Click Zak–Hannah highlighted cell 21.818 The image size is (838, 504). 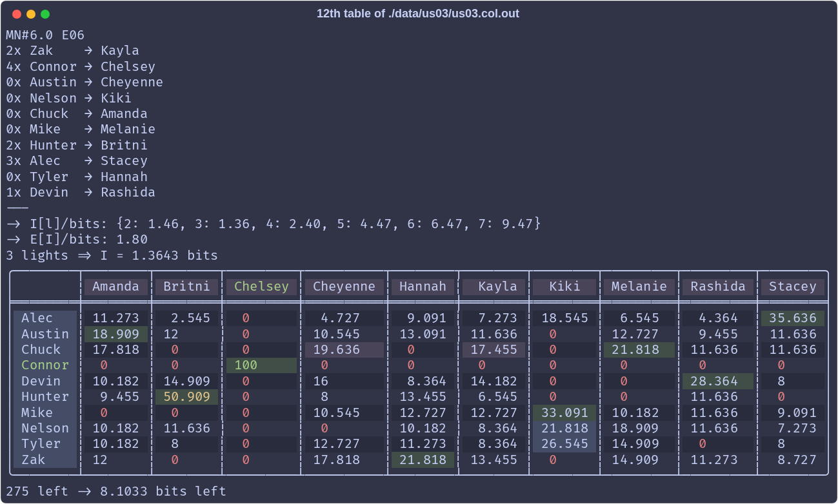pos(423,460)
